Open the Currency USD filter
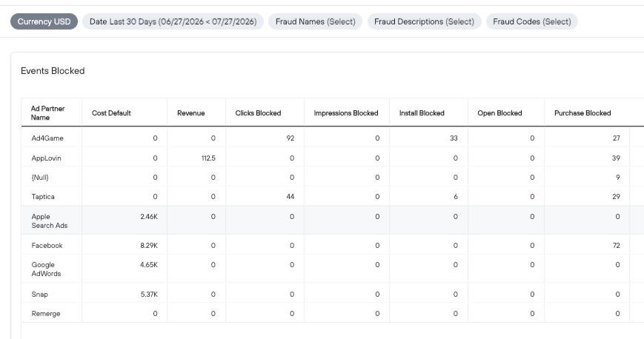Image resolution: width=644 pixels, height=339 pixels. point(44,21)
